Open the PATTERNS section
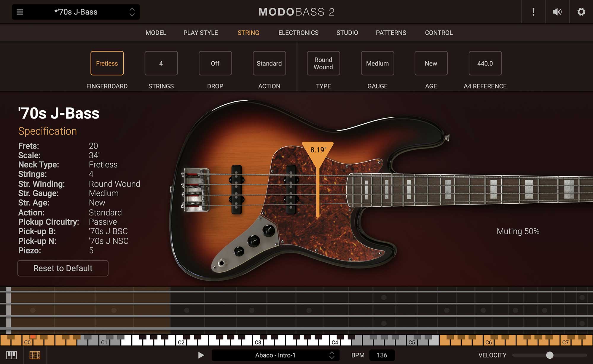 point(391,33)
